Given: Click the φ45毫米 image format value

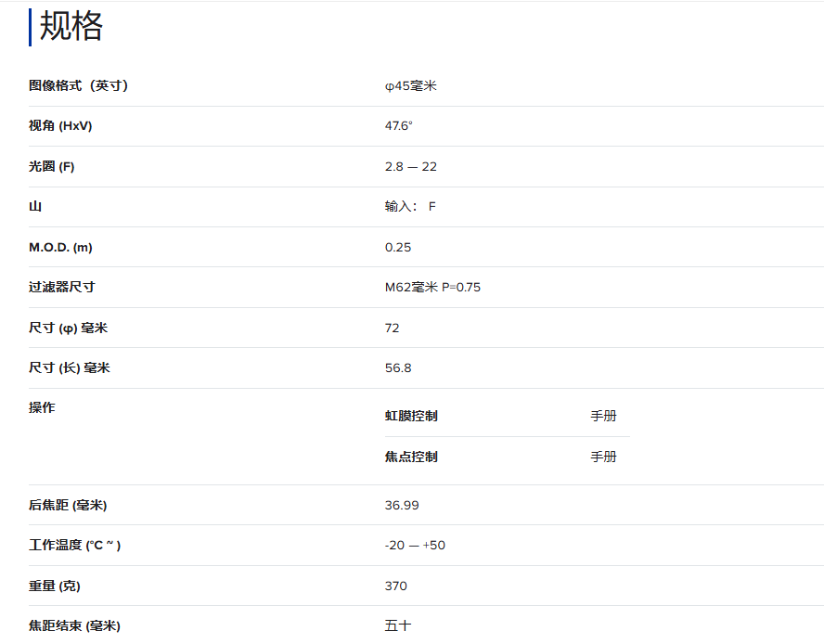Looking at the screenshot, I should pyautogui.click(x=410, y=85).
